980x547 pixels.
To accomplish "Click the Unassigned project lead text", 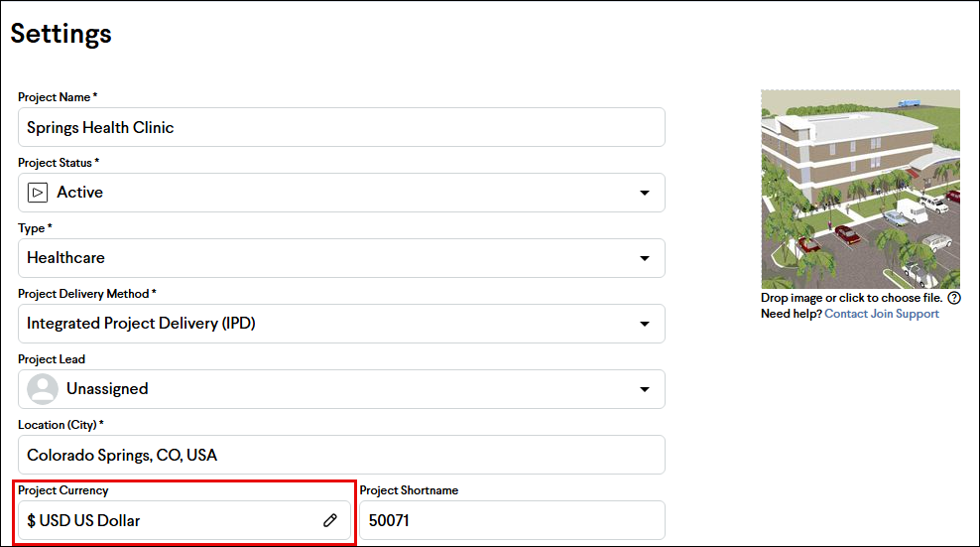I will [x=107, y=389].
